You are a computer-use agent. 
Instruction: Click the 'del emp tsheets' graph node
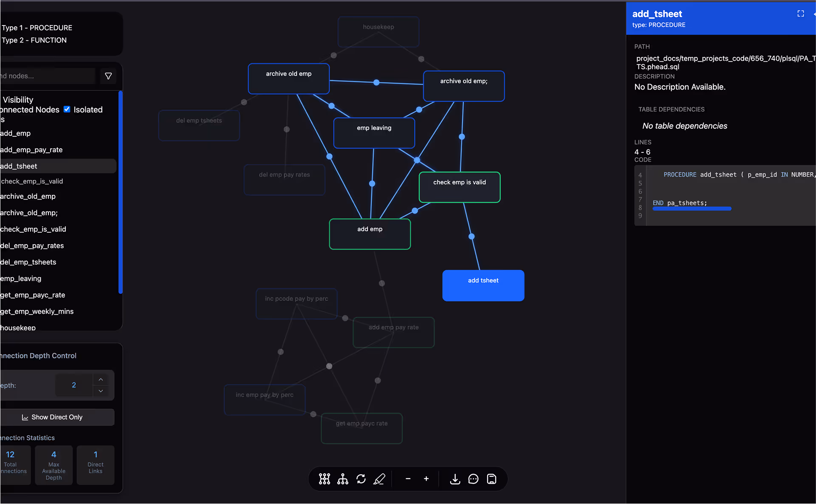[x=199, y=126]
